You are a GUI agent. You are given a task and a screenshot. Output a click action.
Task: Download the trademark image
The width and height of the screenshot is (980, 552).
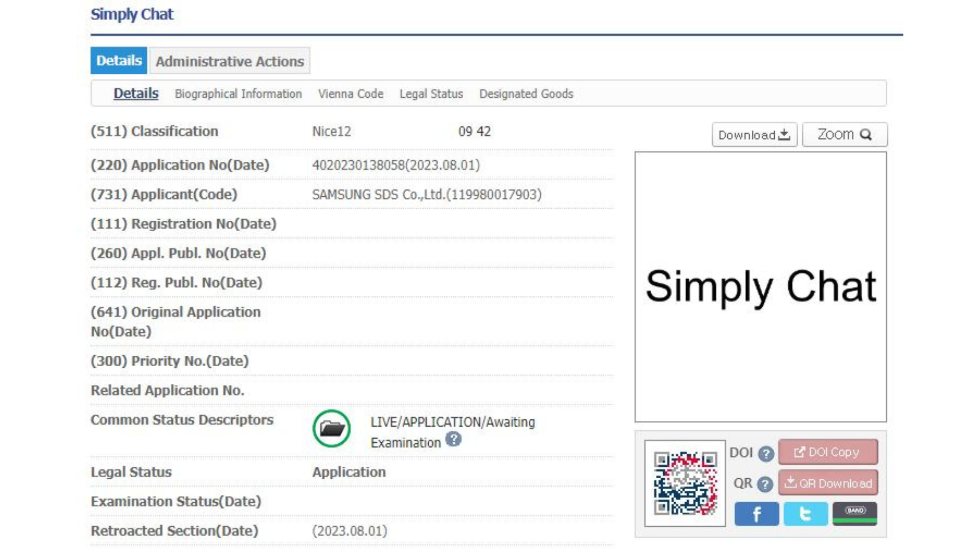click(754, 135)
